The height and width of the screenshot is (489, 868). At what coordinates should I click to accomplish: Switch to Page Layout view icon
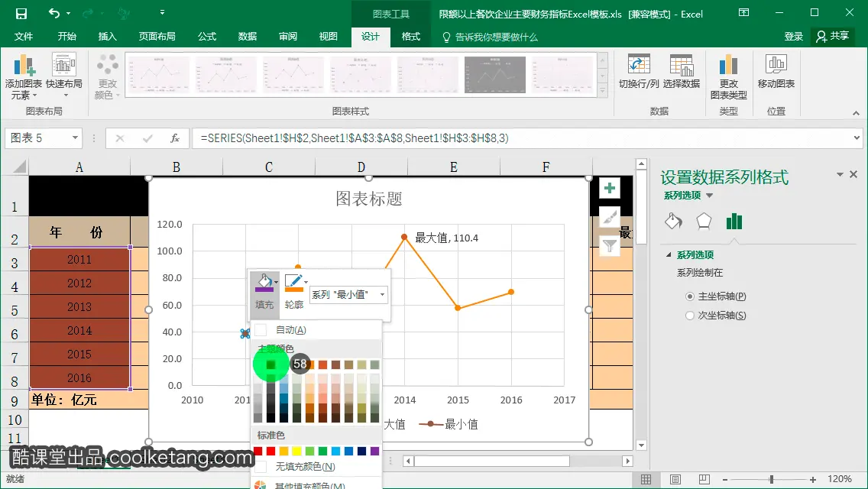pyautogui.click(x=675, y=480)
